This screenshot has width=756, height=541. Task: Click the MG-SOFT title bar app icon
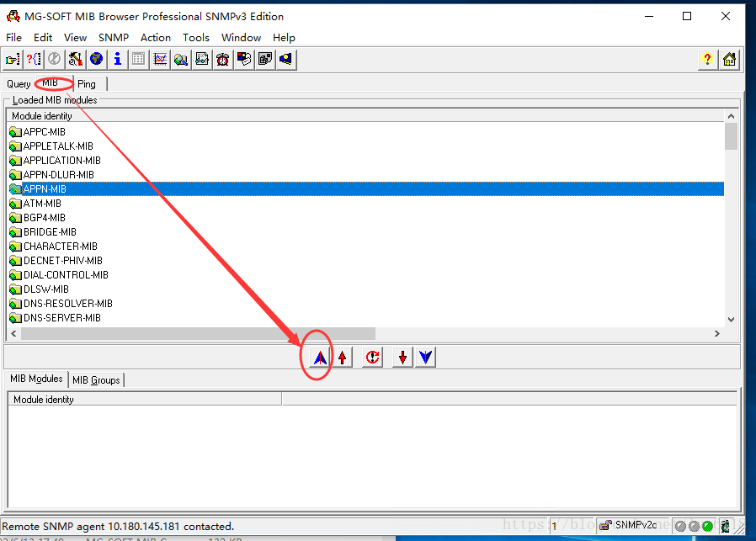(x=13, y=16)
